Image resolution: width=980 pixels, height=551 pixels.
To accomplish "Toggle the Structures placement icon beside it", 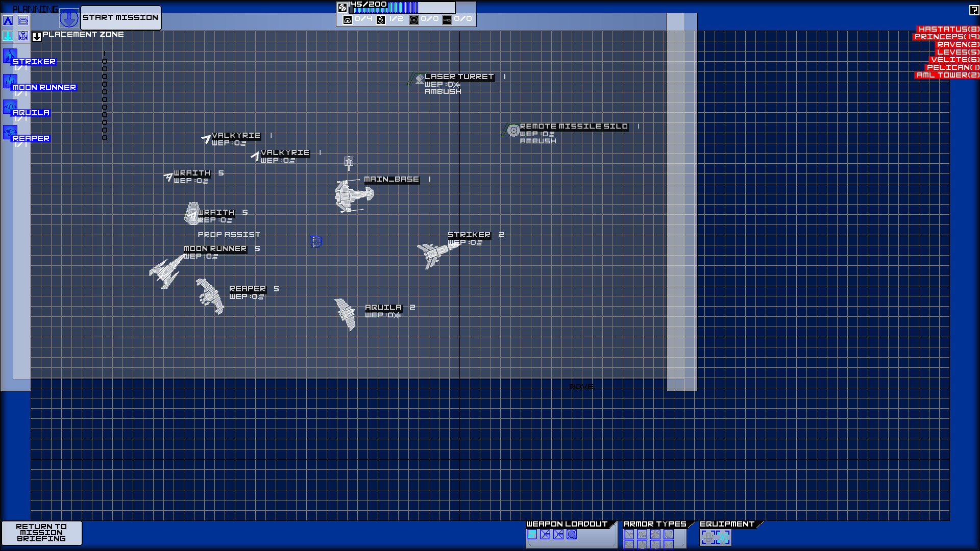I will click(23, 36).
